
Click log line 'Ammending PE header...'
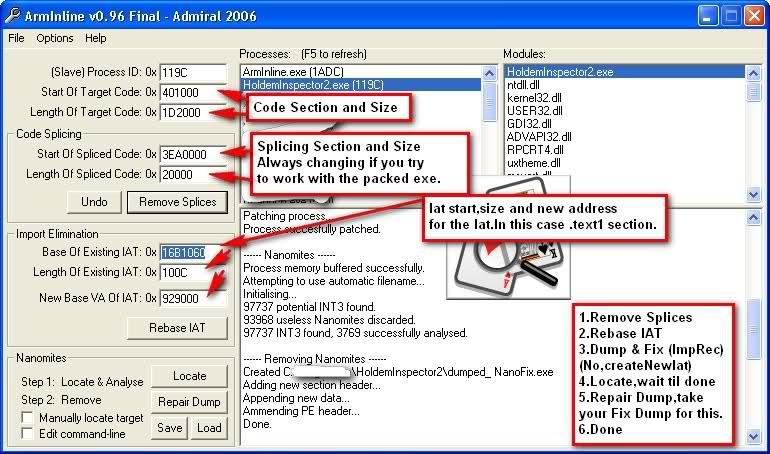click(x=301, y=411)
